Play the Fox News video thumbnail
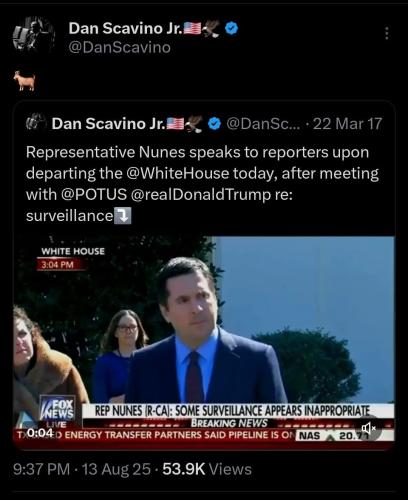 pyautogui.click(x=204, y=339)
